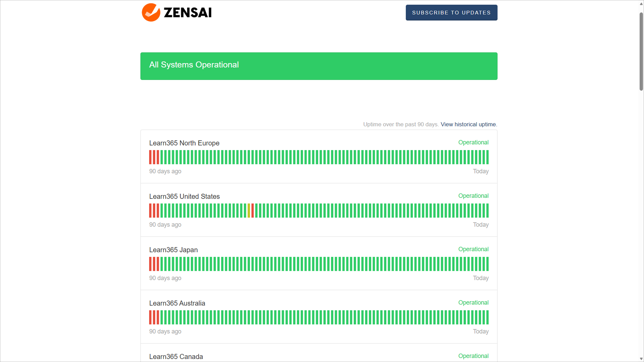
Task: Click the Learn365 Canada component name
Action: click(x=176, y=357)
